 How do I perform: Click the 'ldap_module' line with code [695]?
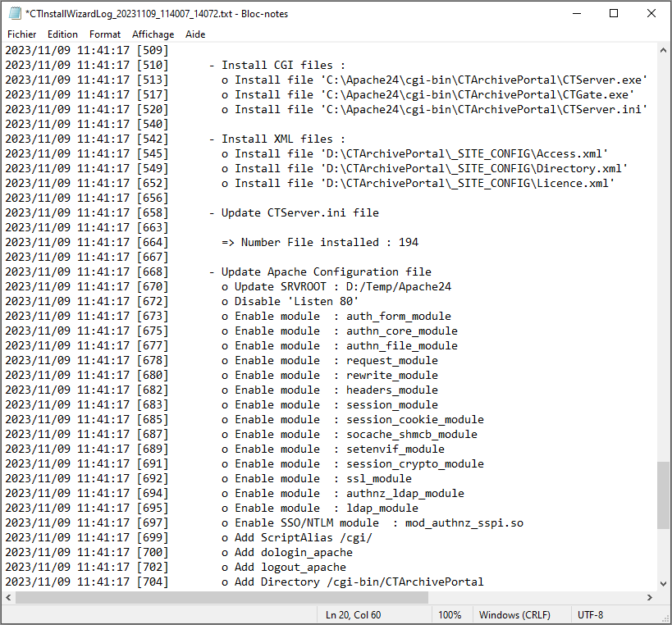320,509
